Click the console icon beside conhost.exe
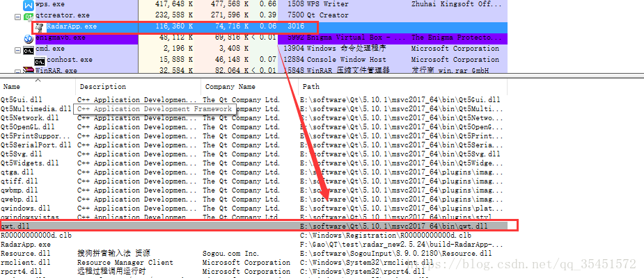644x278 pixels. tap(40, 60)
